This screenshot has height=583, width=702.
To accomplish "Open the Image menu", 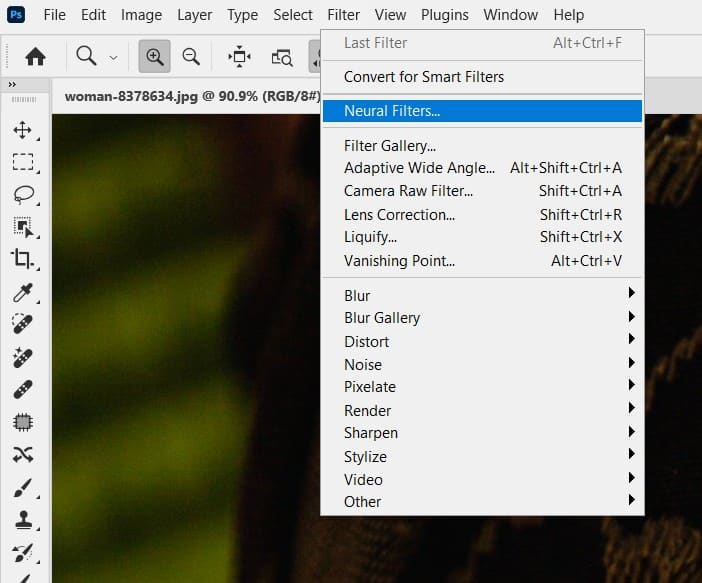I will pyautogui.click(x=141, y=15).
